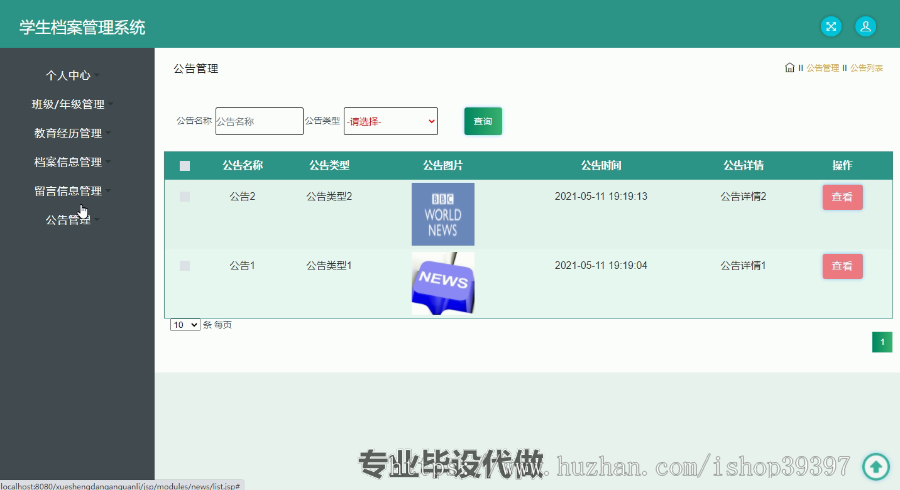Screen dimensions: 900x490
Task: Select the 公告详情2 cell
Action: pyautogui.click(x=743, y=196)
